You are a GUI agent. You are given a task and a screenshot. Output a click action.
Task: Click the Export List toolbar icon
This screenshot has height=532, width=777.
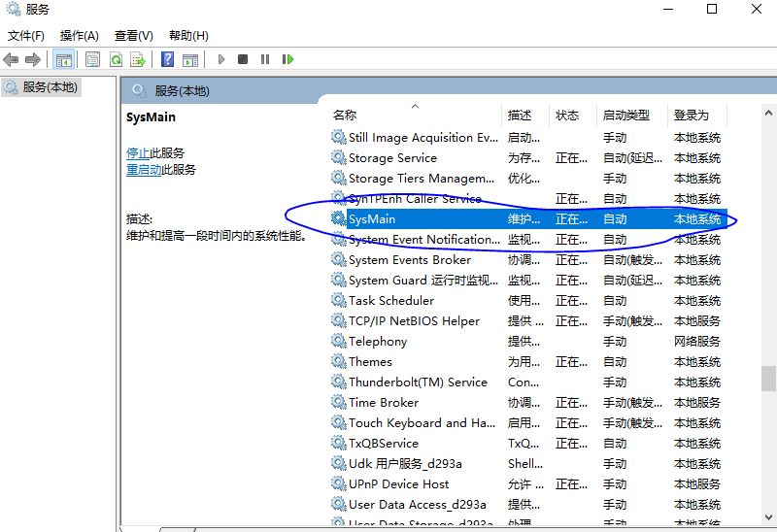click(x=138, y=59)
